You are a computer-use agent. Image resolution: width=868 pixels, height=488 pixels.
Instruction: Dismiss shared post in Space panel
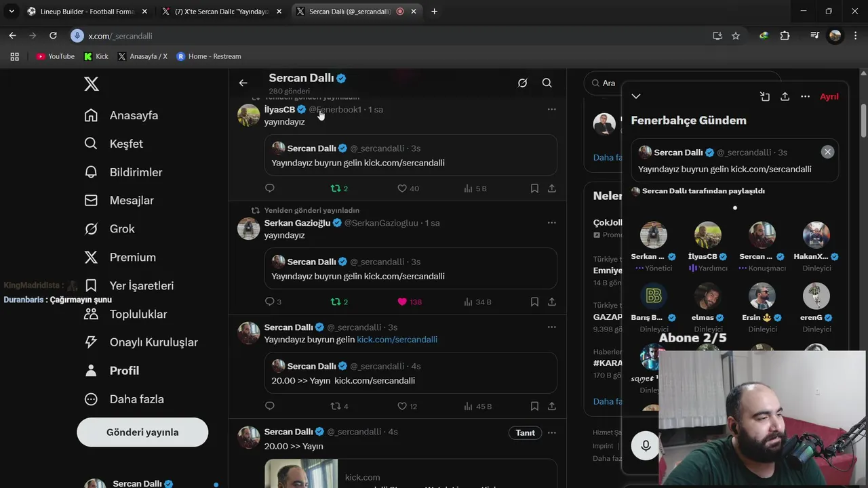[827, 152]
